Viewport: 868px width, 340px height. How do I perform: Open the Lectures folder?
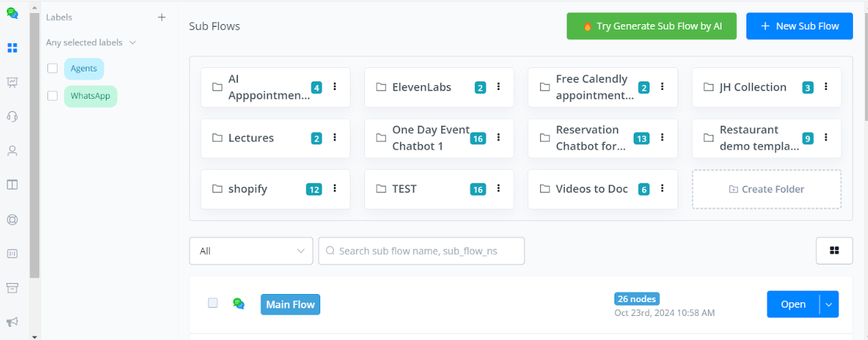pos(251,138)
